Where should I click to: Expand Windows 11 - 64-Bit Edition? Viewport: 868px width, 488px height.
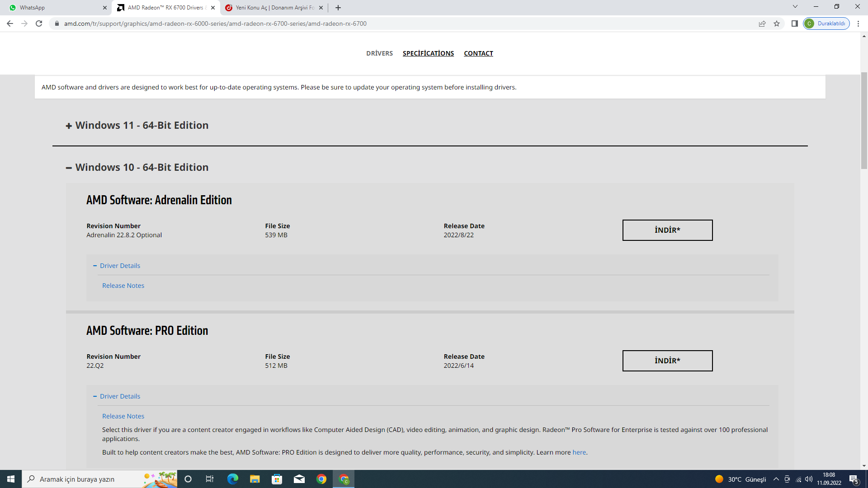[137, 125]
